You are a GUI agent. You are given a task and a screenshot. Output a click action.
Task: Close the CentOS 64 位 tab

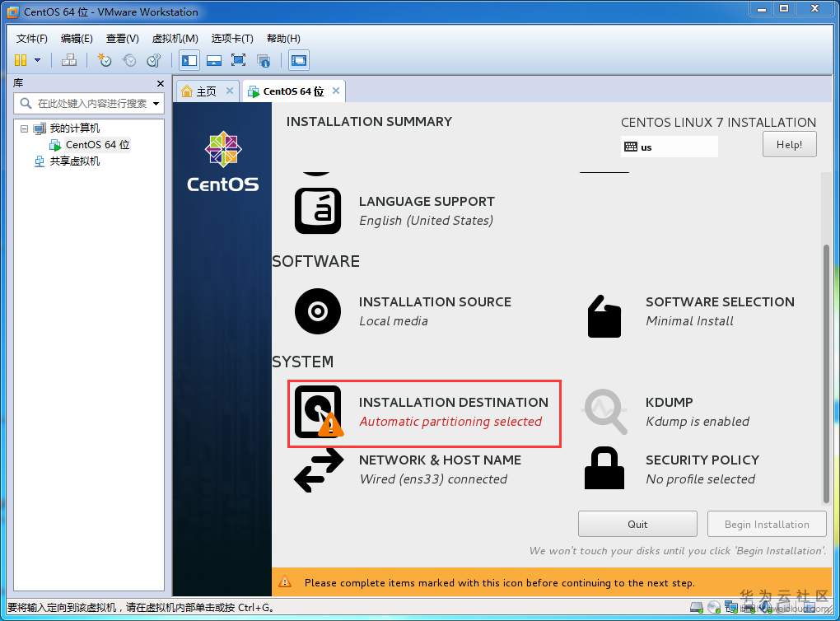coord(336,91)
